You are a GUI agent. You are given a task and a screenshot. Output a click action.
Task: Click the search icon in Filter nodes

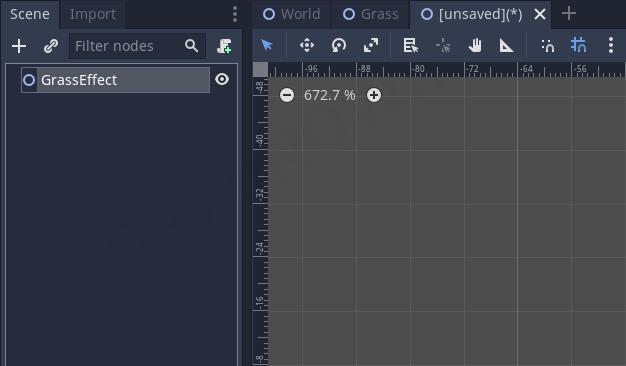(192, 46)
